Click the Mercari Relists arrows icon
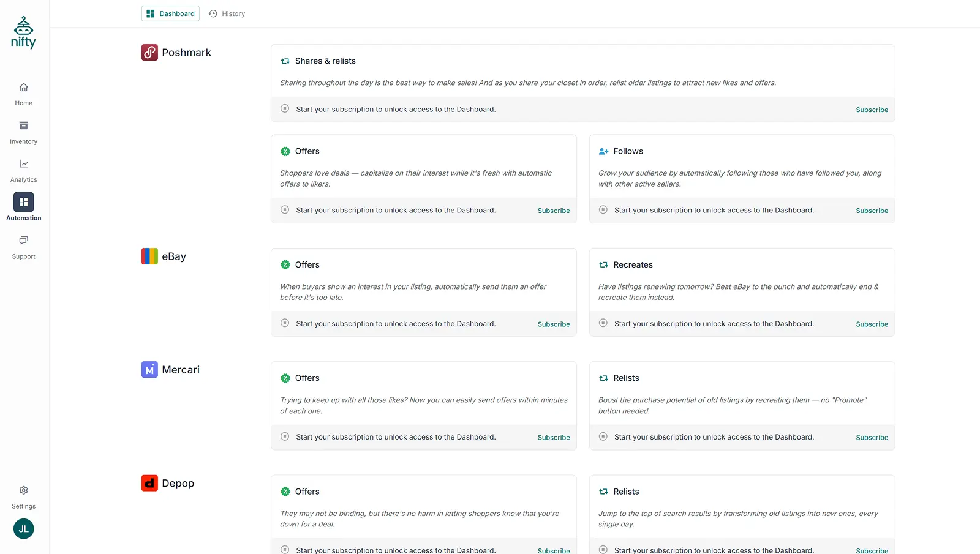 (x=603, y=378)
